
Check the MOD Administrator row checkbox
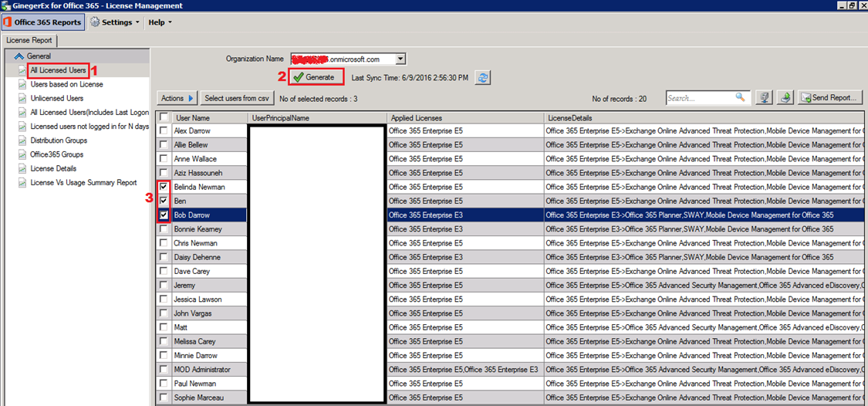pos(164,370)
